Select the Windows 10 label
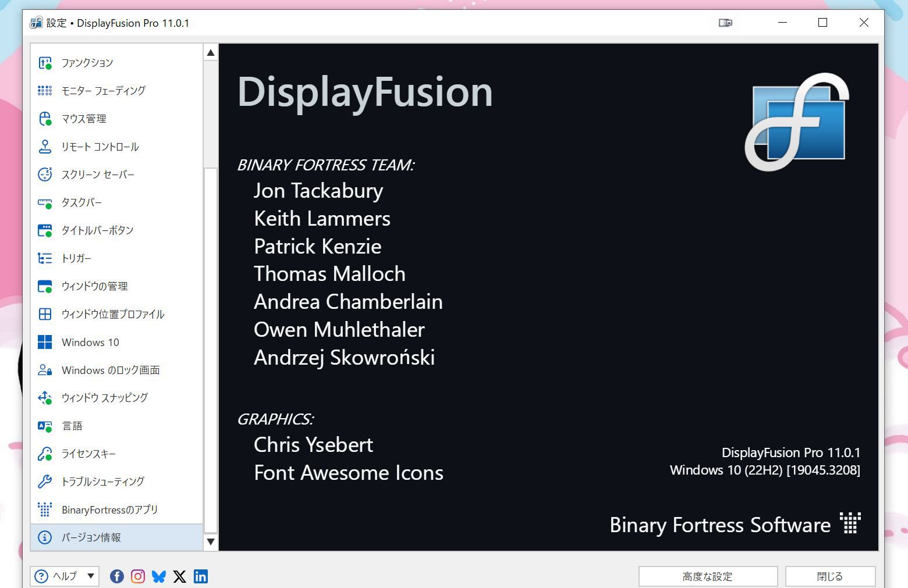Screen dimensions: 908x588 [90, 342]
